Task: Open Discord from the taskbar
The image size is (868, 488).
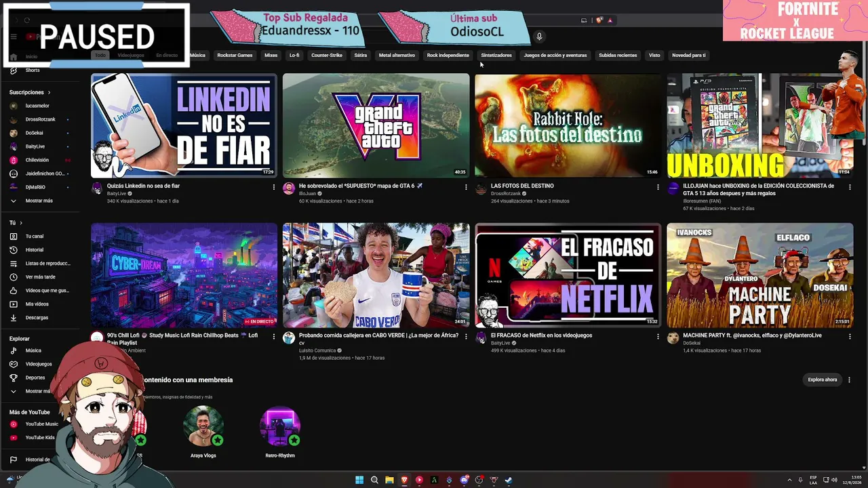Action: point(464,481)
